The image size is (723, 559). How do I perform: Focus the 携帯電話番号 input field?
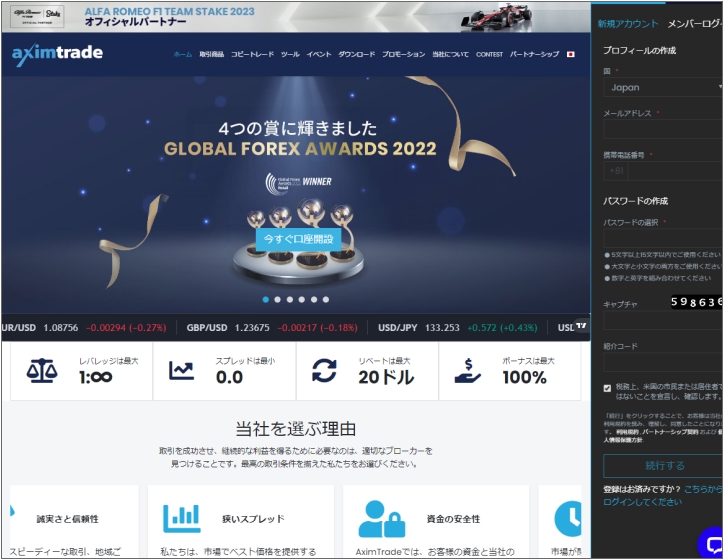675,171
